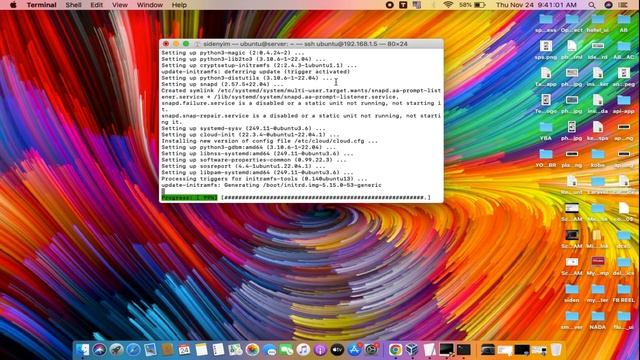
Task: Open Google Chrome from the Dock
Action: click(395, 350)
